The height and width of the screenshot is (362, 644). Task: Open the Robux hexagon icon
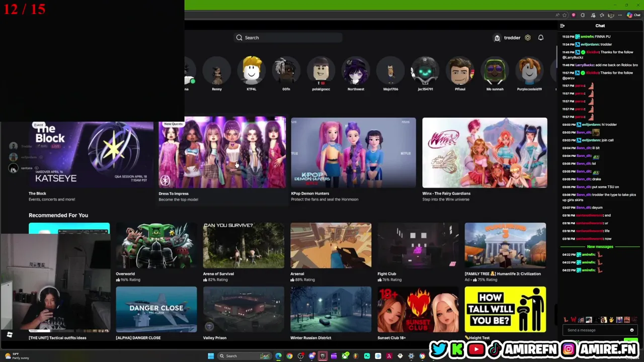pyautogui.click(x=528, y=38)
